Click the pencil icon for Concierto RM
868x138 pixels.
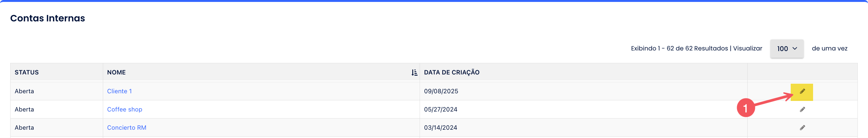point(802,128)
